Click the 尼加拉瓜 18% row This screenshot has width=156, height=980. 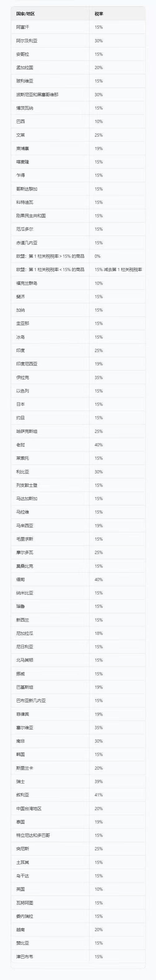click(78, 633)
